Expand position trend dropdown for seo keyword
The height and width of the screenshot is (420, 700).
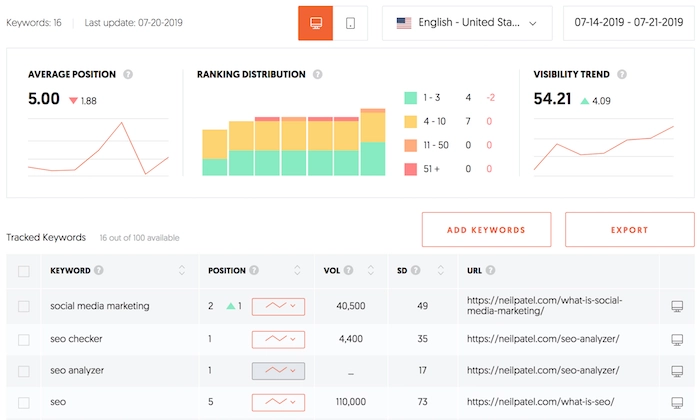(278, 403)
